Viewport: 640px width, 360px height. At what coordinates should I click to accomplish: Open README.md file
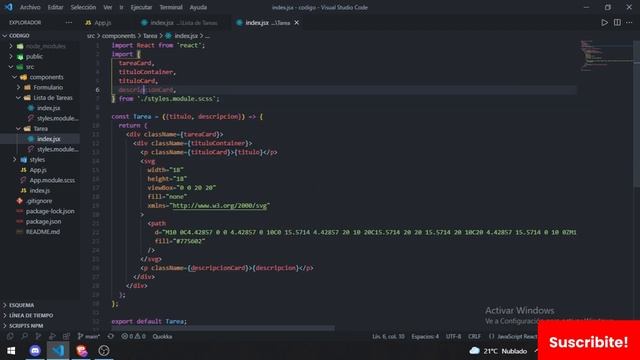[42, 231]
